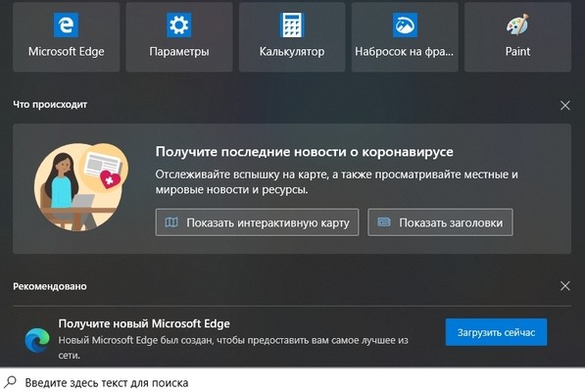Screen dimensions: 585x392
Task: Launch Paint from the palette tile
Action: click(517, 37)
